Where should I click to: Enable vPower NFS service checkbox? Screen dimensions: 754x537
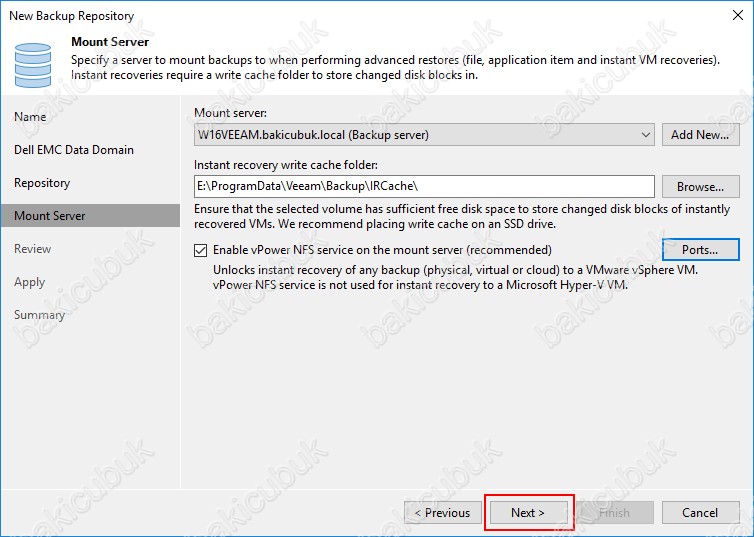[x=201, y=250]
